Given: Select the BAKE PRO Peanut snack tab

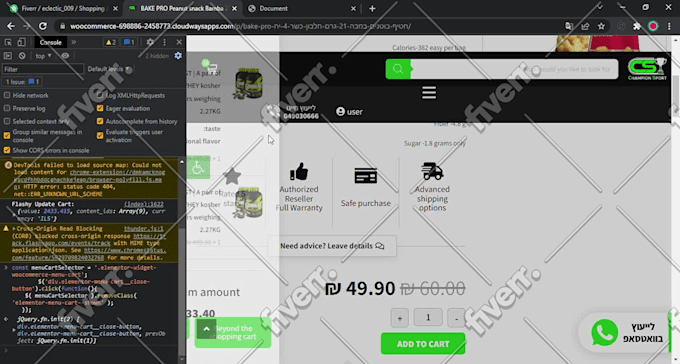Looking at the screenshot, I should (182, 8).
